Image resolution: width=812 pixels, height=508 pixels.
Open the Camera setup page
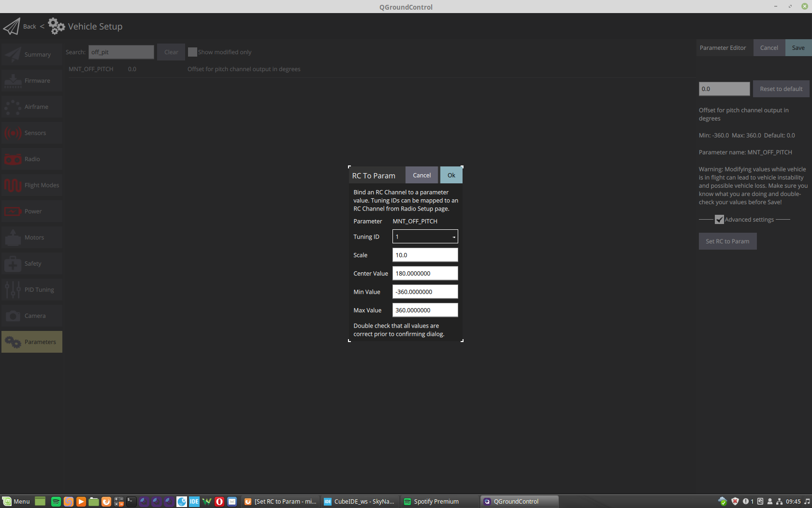tap(32, 315)
